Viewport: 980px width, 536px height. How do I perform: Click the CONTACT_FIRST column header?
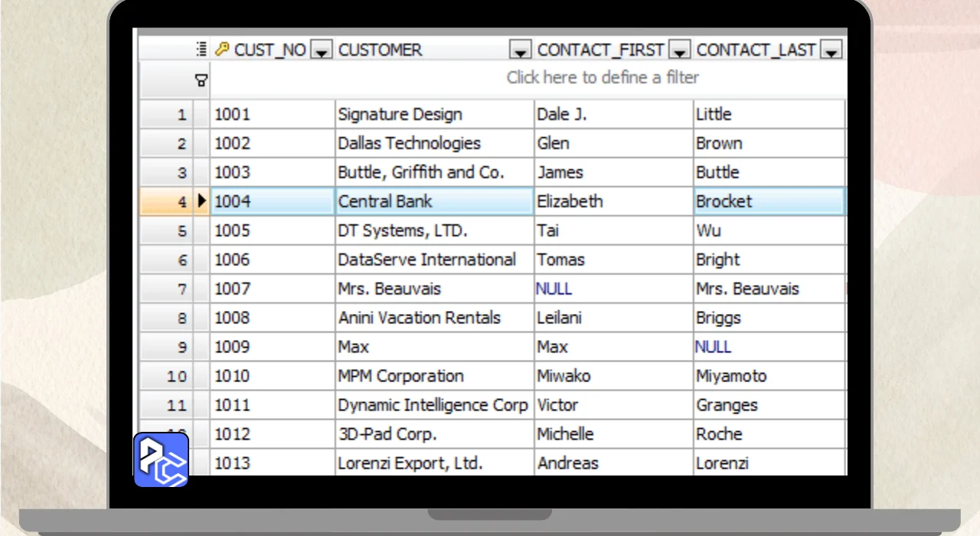pyautogui.click(x=600, y=50)
